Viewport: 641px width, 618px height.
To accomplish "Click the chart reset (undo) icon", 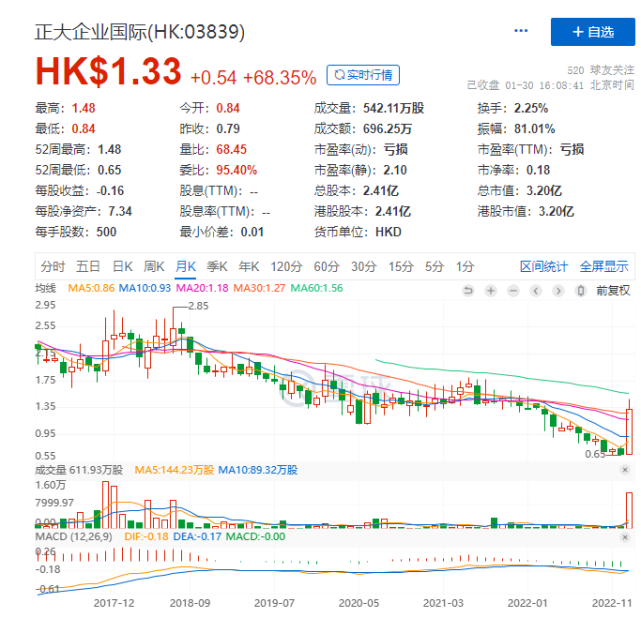I will coord(467,290).
